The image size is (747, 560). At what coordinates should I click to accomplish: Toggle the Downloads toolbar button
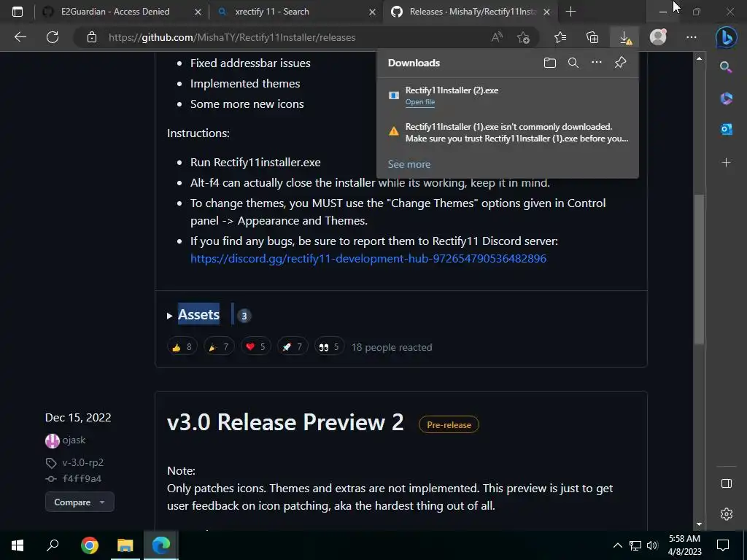[x=624, y=37]
